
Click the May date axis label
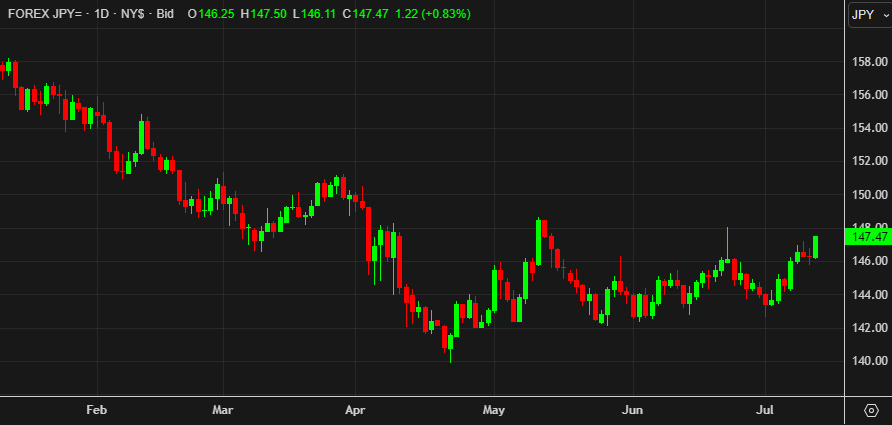point(493,410)
